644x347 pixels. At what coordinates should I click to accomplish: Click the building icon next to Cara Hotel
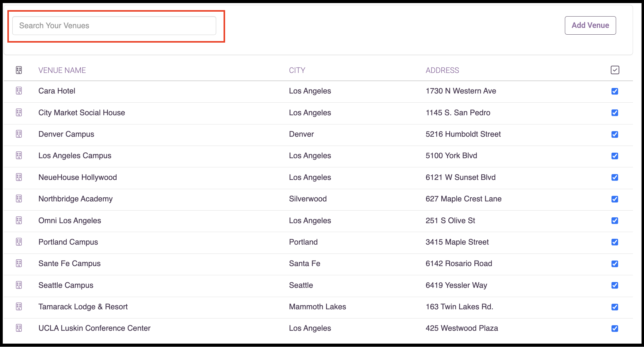click(19, 91)
